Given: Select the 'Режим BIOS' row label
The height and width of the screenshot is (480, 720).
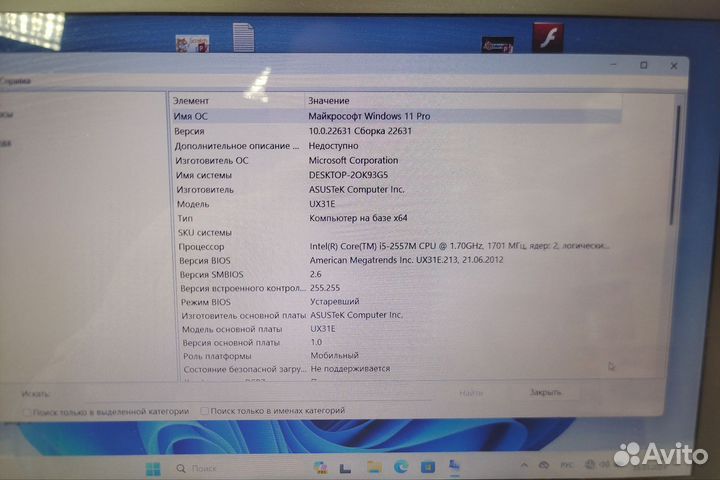Looking at the screenshot, I should [x=206, y=302].
